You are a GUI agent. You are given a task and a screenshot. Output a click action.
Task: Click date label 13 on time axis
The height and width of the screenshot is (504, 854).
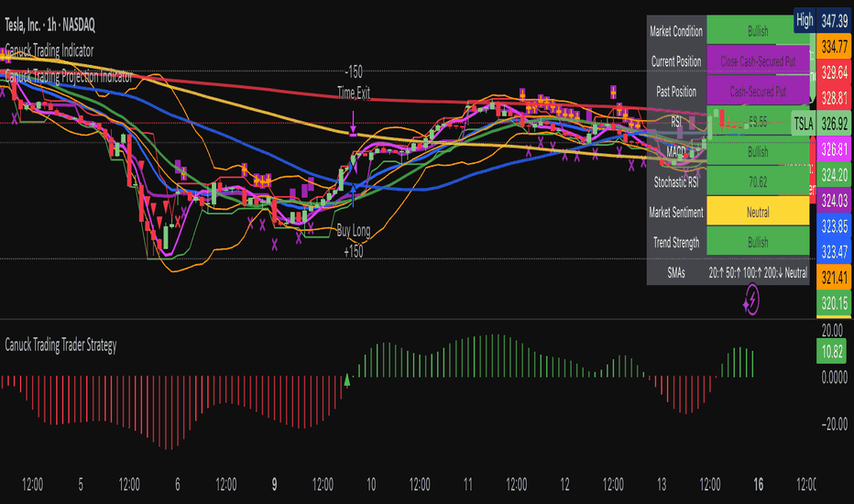click(662, 484)
